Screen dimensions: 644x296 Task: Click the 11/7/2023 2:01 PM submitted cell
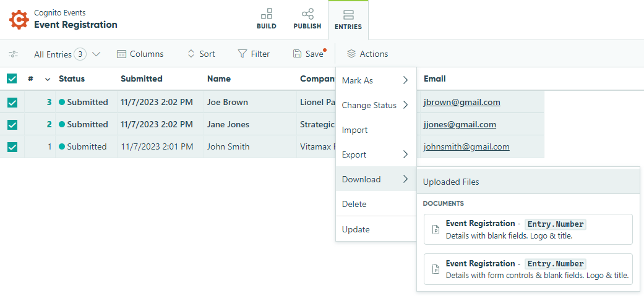160,146
